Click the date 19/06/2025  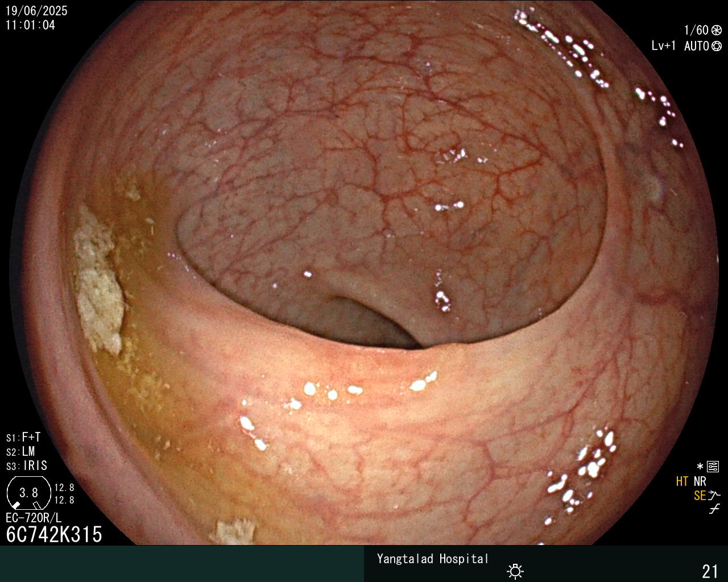[36, 11]
